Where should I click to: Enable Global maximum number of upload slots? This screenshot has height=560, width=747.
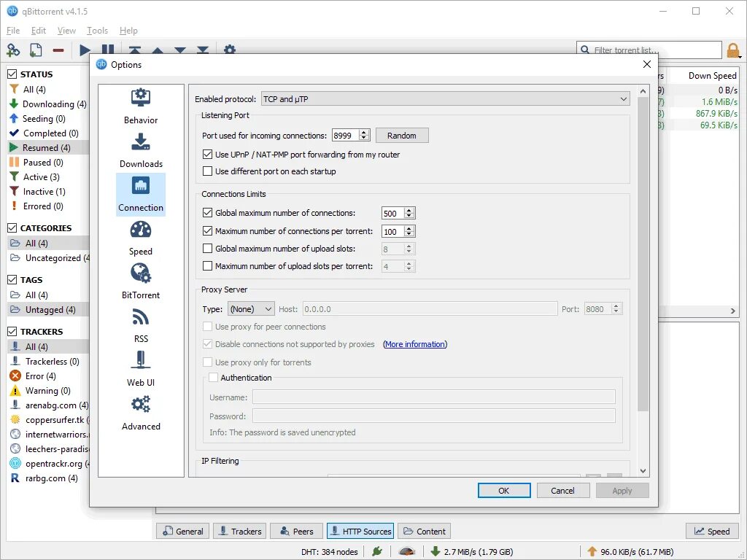click(x=207, y=249)
